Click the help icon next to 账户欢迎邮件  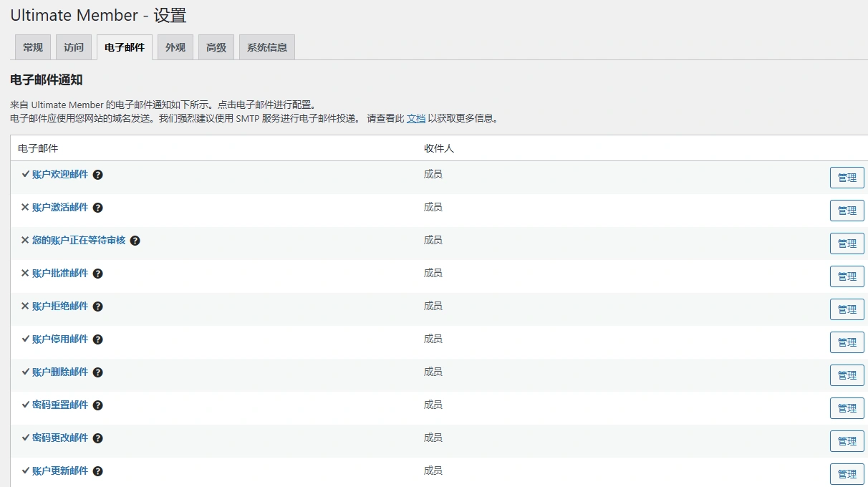pyautogui.click(x=98, y=174)
